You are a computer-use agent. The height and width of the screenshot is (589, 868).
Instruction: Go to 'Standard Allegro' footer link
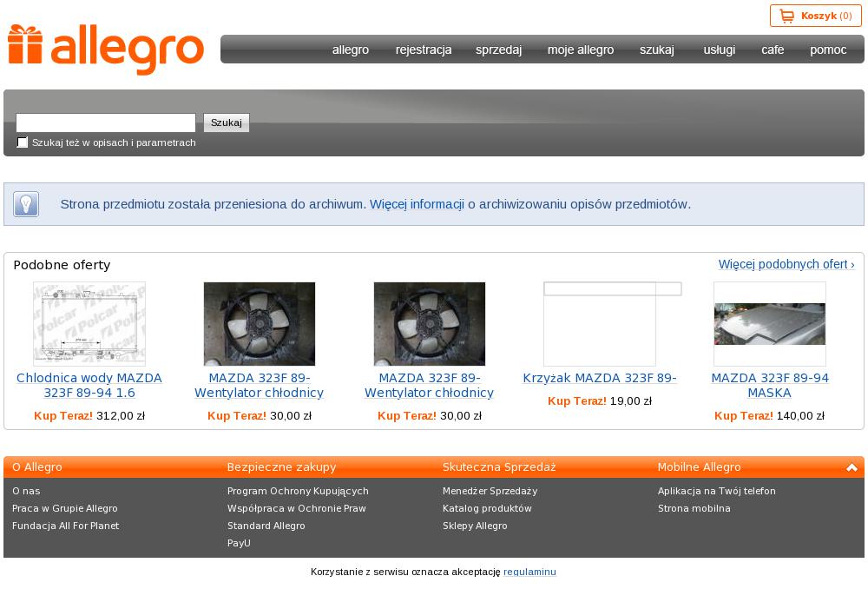266,526
